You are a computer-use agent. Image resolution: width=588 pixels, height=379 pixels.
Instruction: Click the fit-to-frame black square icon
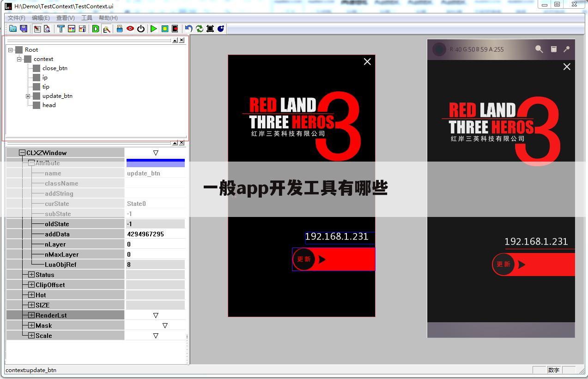coord(210,29)
